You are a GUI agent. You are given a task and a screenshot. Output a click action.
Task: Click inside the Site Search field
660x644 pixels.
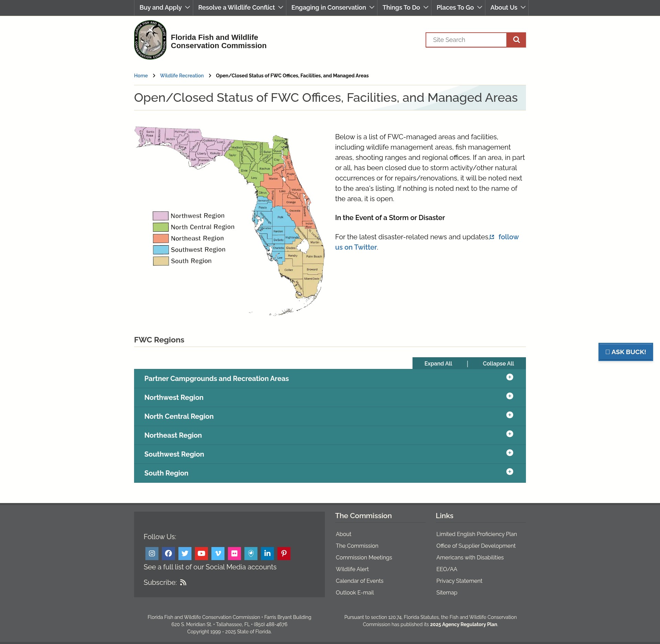[466, 40]
